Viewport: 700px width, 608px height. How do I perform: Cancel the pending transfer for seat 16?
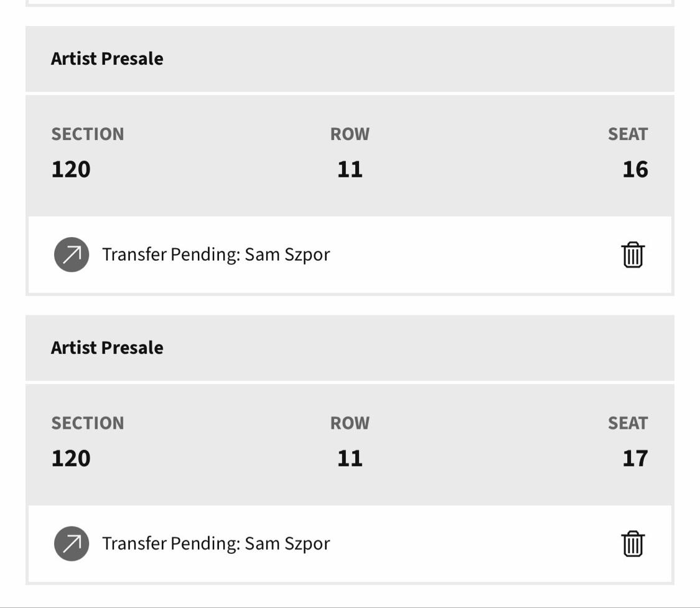click(x=633, y=255)
